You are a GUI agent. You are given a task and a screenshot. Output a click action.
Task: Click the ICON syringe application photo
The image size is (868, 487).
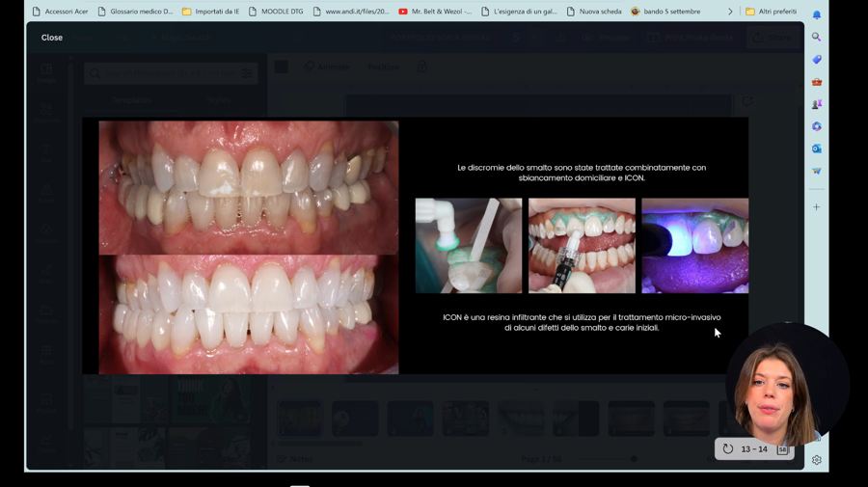[582, 246]
